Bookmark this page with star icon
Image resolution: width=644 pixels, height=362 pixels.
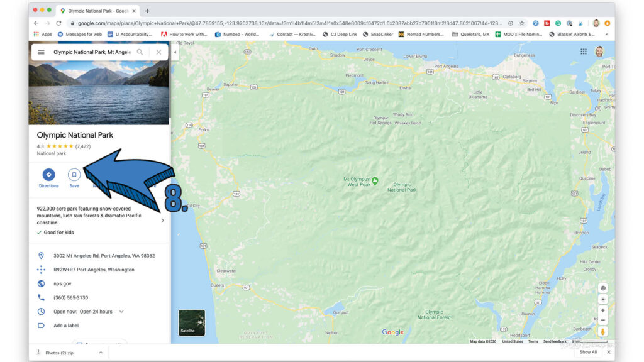click(x=522, y=23)
